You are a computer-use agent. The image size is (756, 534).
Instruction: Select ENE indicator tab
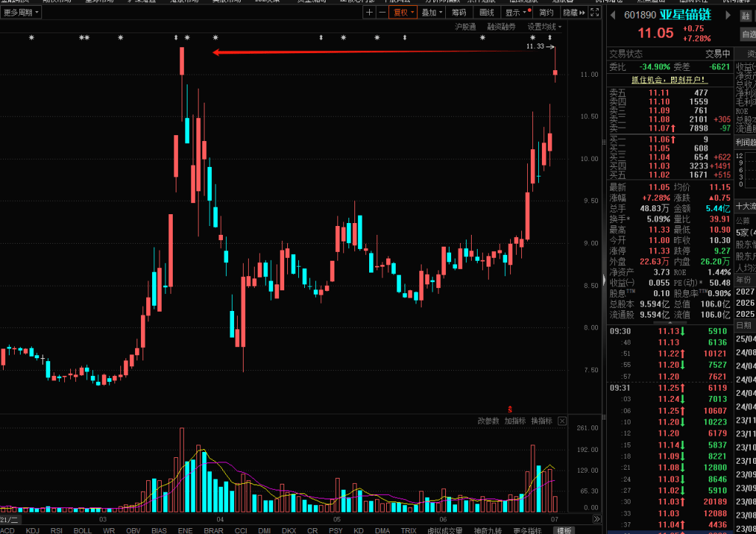point(185,530)
